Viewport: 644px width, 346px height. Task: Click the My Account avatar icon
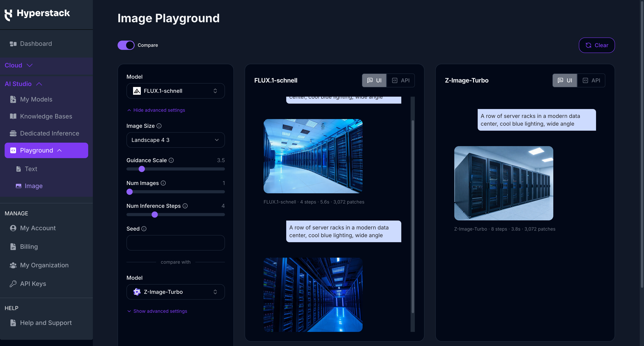tap(13, 228)
